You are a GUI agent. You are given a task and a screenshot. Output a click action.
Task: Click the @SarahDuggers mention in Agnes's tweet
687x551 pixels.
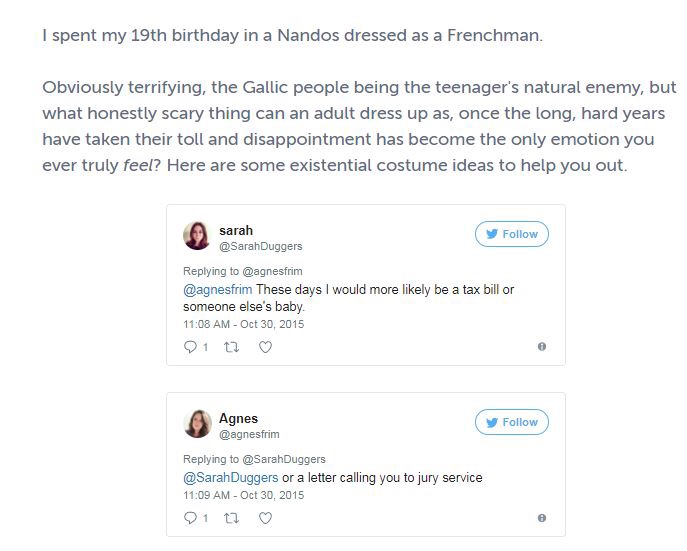230,478
